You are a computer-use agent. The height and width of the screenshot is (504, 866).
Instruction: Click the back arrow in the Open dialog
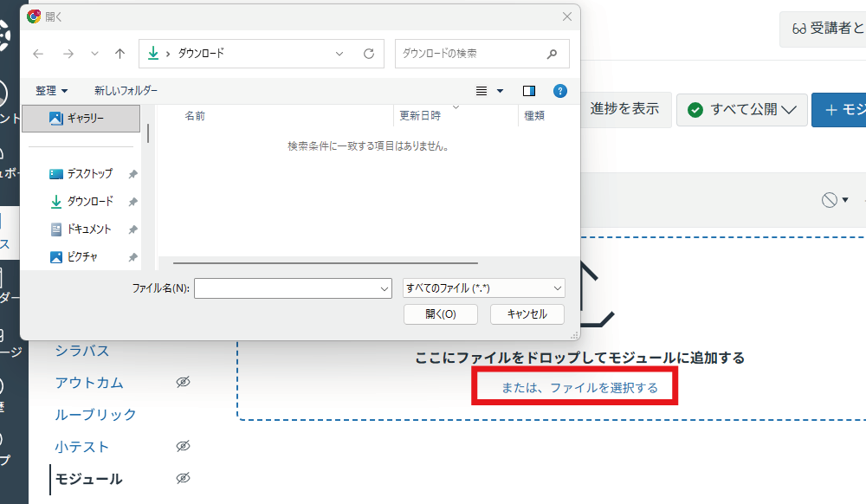point(38,53)
